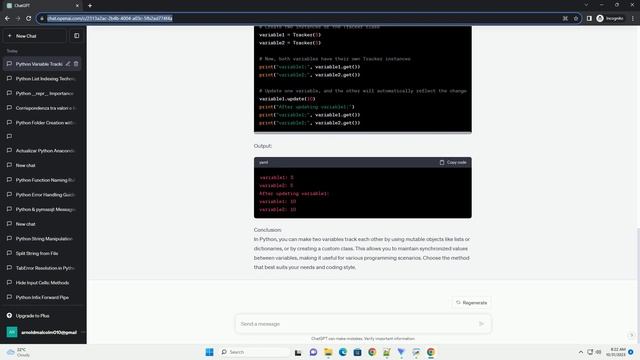Launch Microsoft Edge from the taskbar
Screen dimensions: 640x360
pyautogui.click(x=342, y=352)
